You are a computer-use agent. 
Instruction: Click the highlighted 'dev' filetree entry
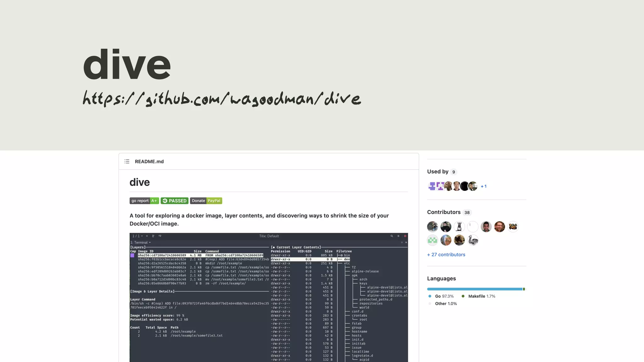point(347,259)
